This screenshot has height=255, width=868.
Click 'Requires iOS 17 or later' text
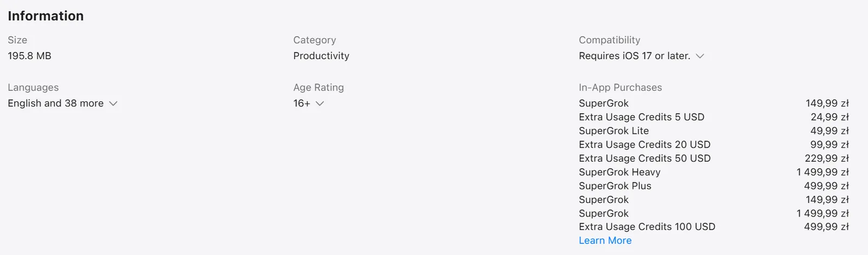(634, 56)
